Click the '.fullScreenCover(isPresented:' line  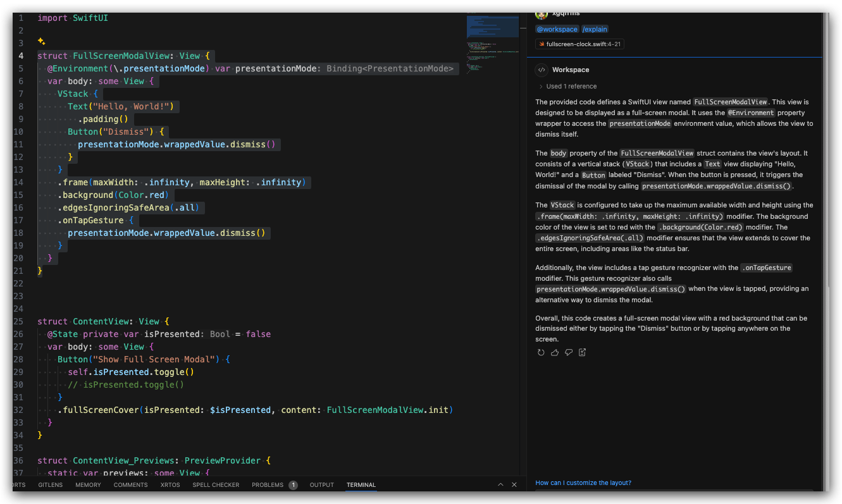pos(255,410)
